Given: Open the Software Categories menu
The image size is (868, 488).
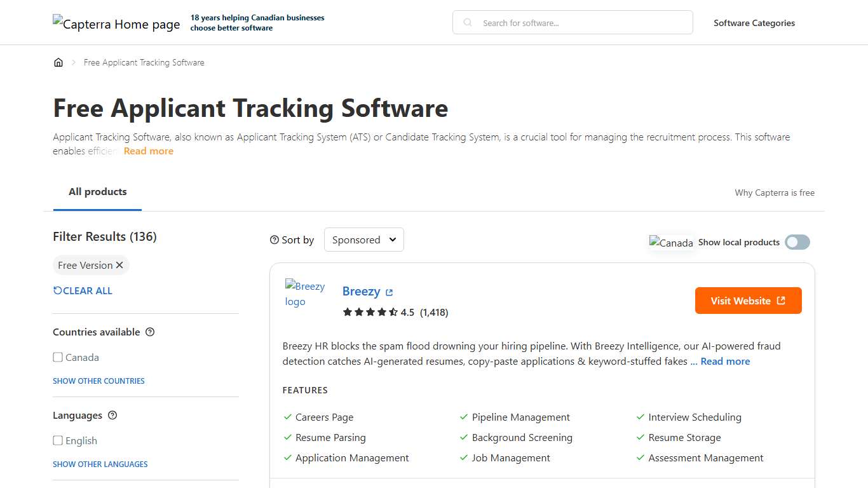Looking at the screenshot, I should (x=754, y=23).
